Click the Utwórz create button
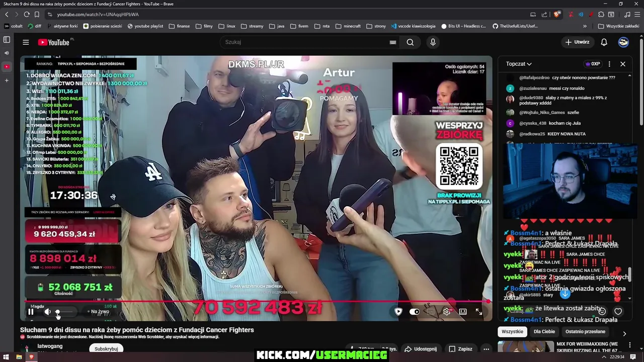This screenshot has height=362, width=644. (577, 42)
